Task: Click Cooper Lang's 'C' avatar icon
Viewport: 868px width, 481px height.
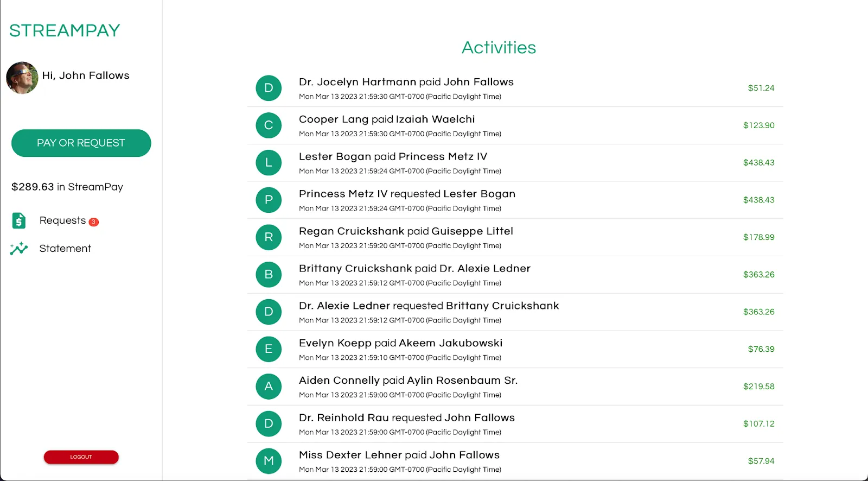Action: pyautogui.click(x=268, y=125)
